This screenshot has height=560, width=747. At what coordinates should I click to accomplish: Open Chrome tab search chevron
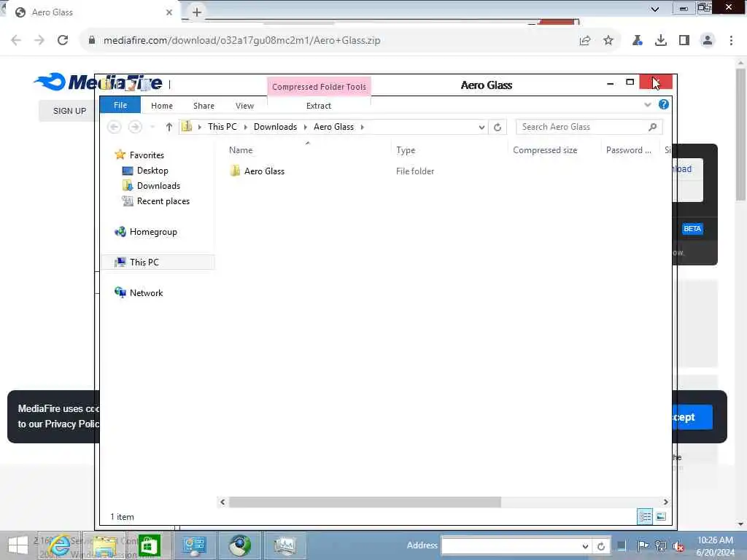click(x=655, y=9)
